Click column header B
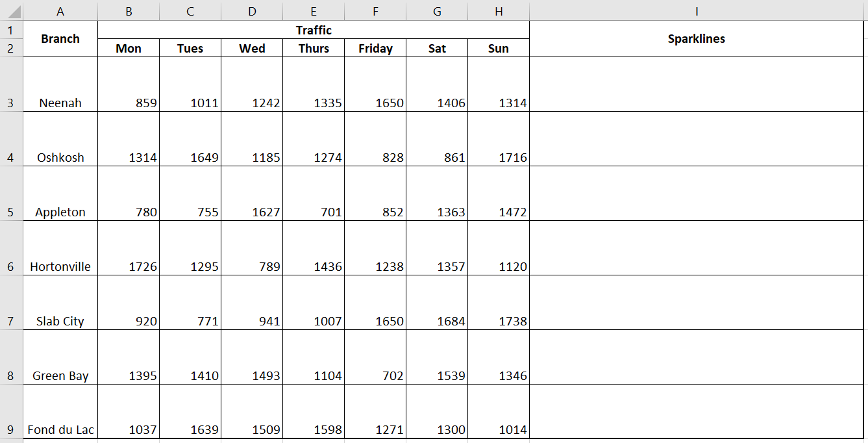 click(x=129, y=10)
